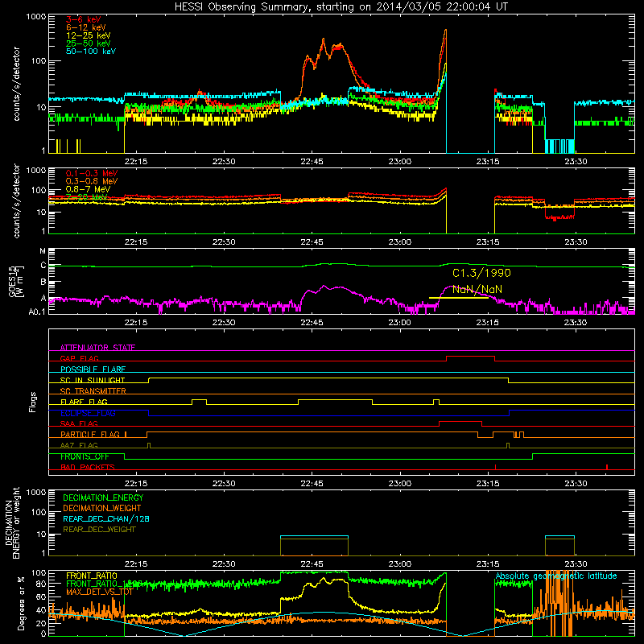Click the 23:15 tick label under GOES15 panel

click(488, 323)
